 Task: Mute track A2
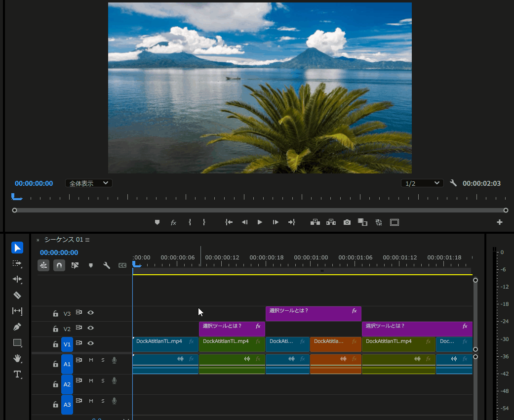[91, 380]
